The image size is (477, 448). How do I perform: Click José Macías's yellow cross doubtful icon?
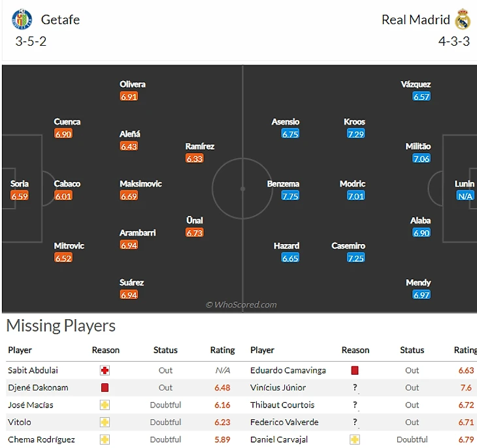pyautogui.click(x=105, y=405)
